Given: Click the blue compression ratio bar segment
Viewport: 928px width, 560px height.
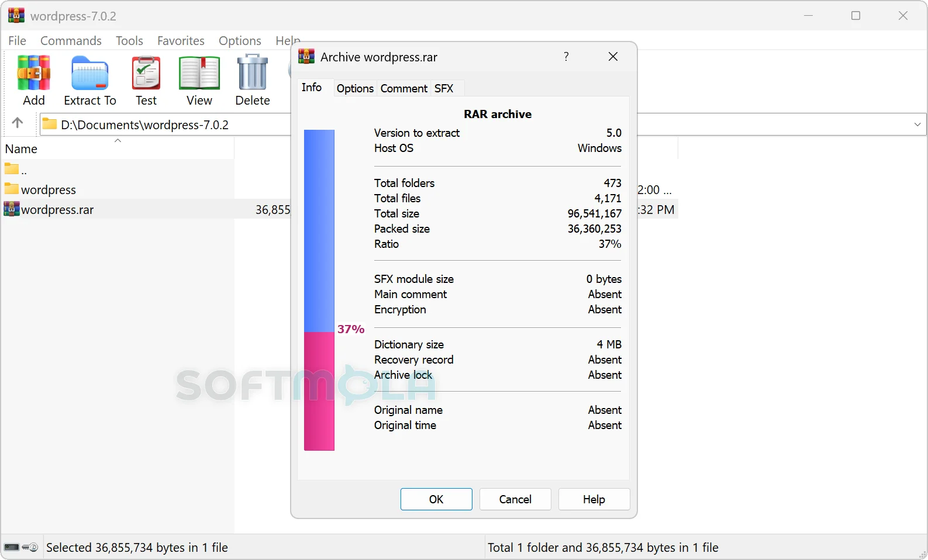Looking at the screenshot, I should [319, 231].
